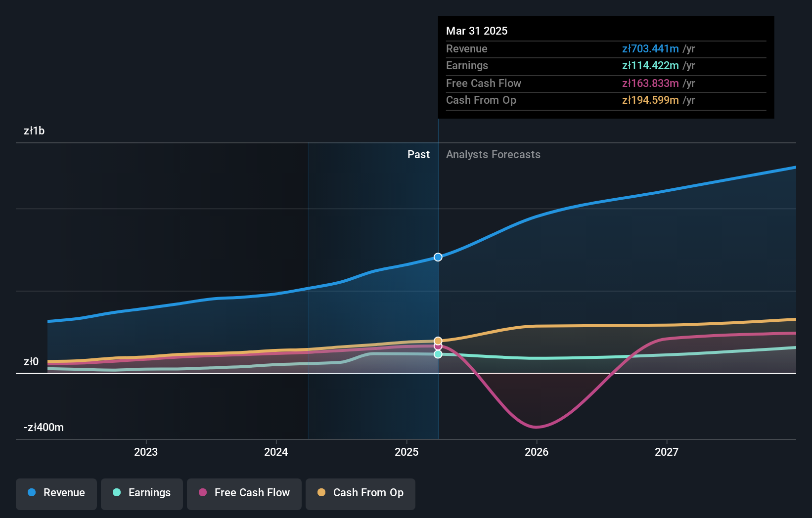This screenshot has height=518, width=812.
Task: Toggle the Revenue legend button
Action: click(56, 494)
